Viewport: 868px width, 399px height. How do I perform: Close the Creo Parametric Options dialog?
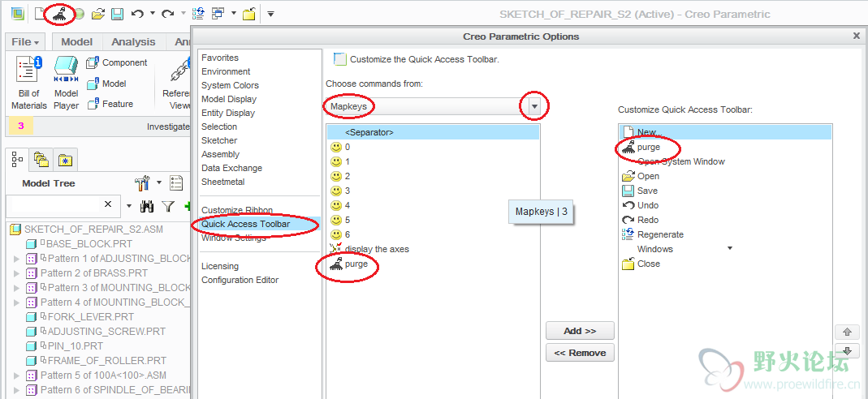[857, 36]
